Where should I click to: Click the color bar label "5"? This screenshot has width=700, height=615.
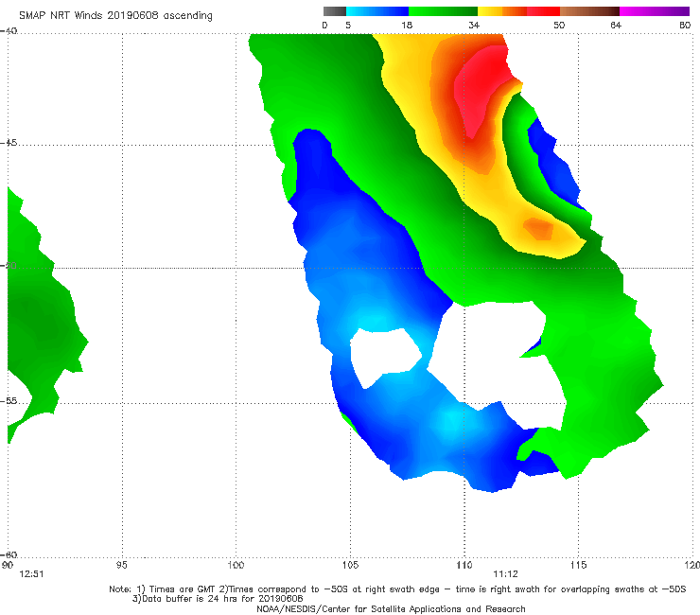348,25
